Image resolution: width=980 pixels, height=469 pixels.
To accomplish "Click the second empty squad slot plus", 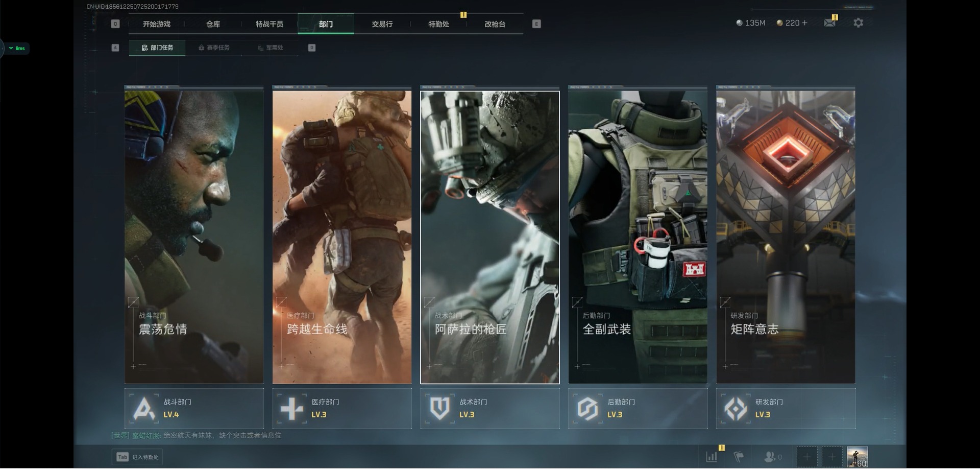I will pos(832,457).
